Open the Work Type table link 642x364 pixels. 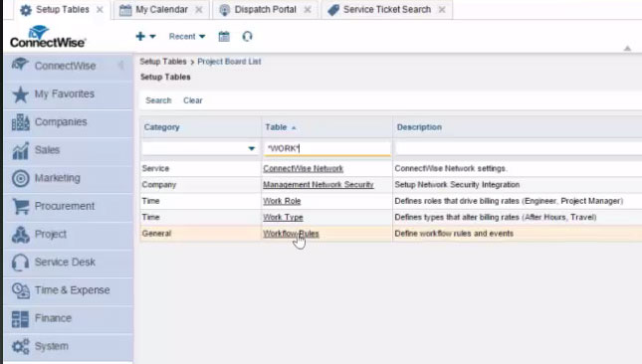283,218
